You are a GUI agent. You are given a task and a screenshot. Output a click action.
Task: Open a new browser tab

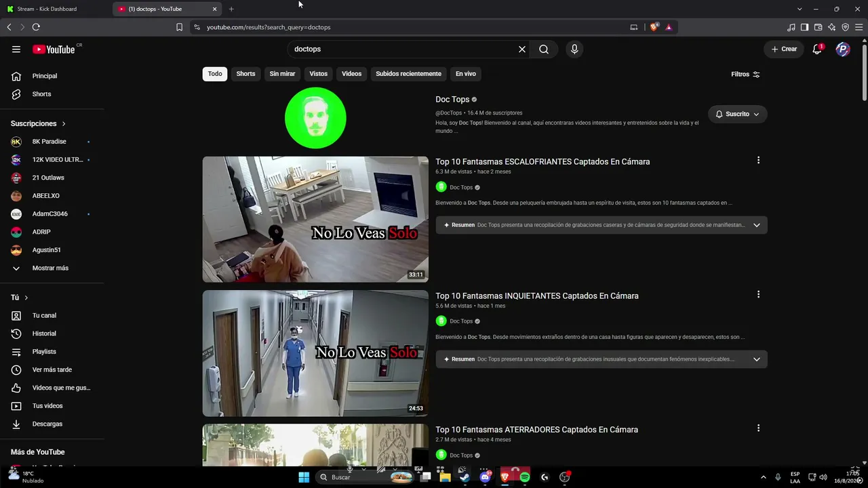231,9
